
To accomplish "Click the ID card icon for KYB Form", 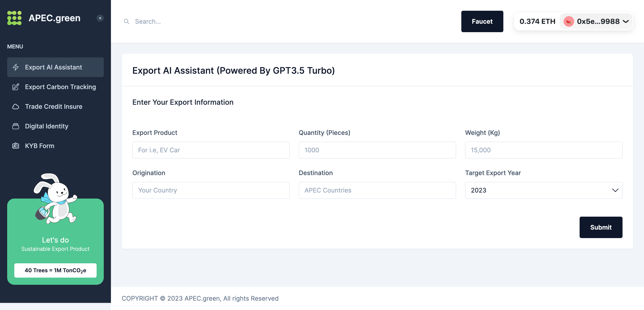I will pos(16,146).
